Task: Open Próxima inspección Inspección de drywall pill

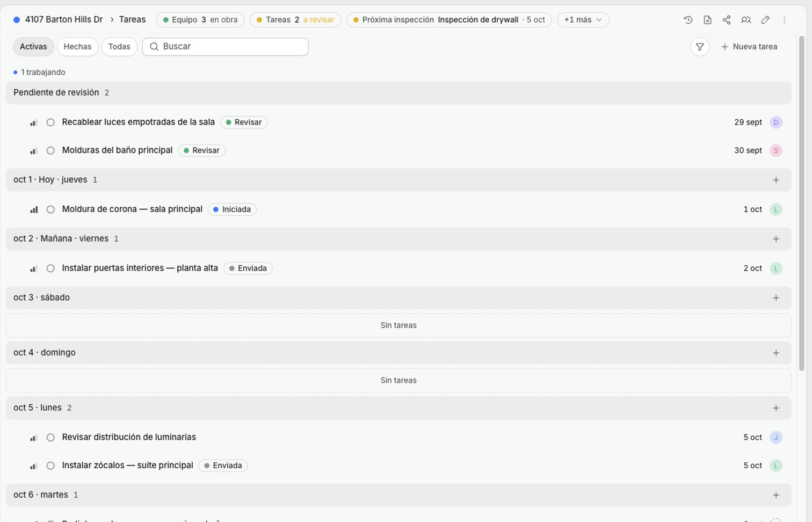Action: pyautogui.click(x=450, y=20)
